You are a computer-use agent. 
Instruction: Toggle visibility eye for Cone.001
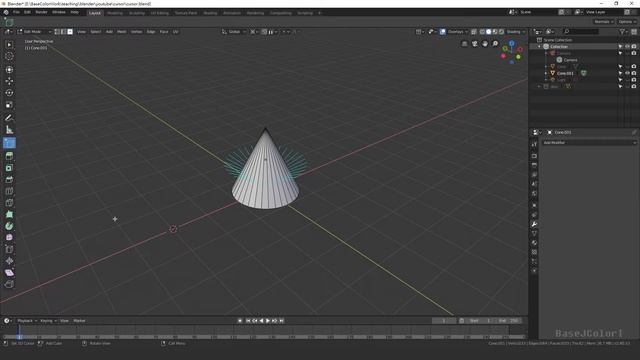[627, 73]
